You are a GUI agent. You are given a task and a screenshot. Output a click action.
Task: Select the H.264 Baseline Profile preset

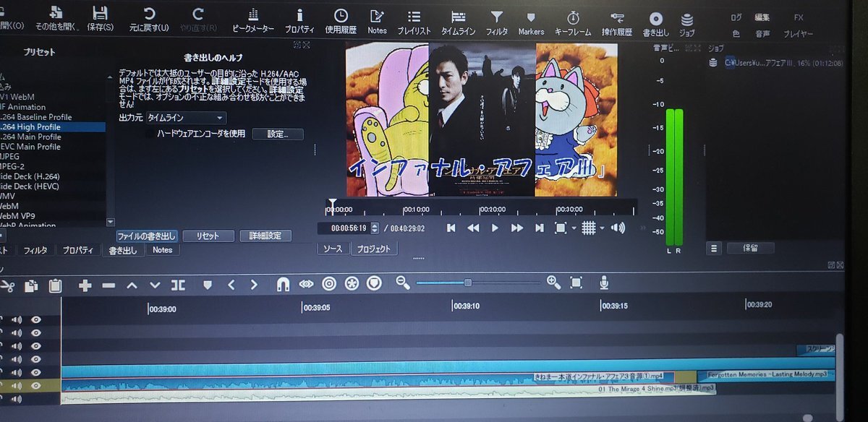(x=36, y=117)
